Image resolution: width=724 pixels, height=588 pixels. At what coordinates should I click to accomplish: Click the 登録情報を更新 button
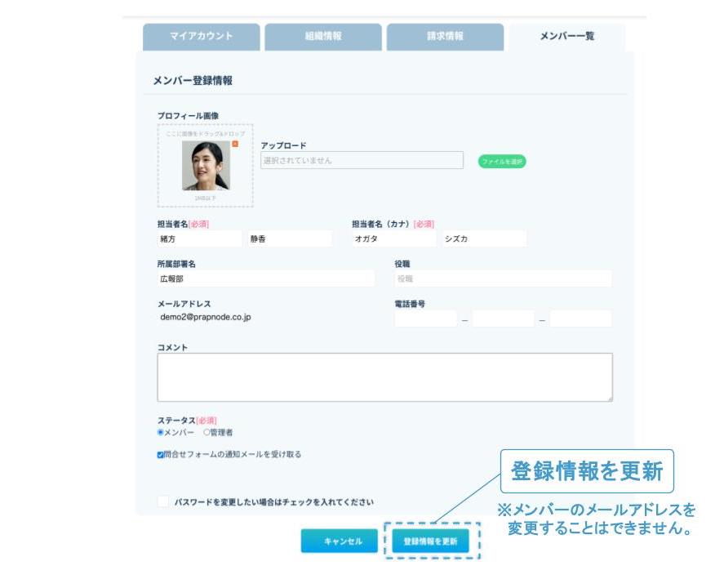click(x=431, y=541)
